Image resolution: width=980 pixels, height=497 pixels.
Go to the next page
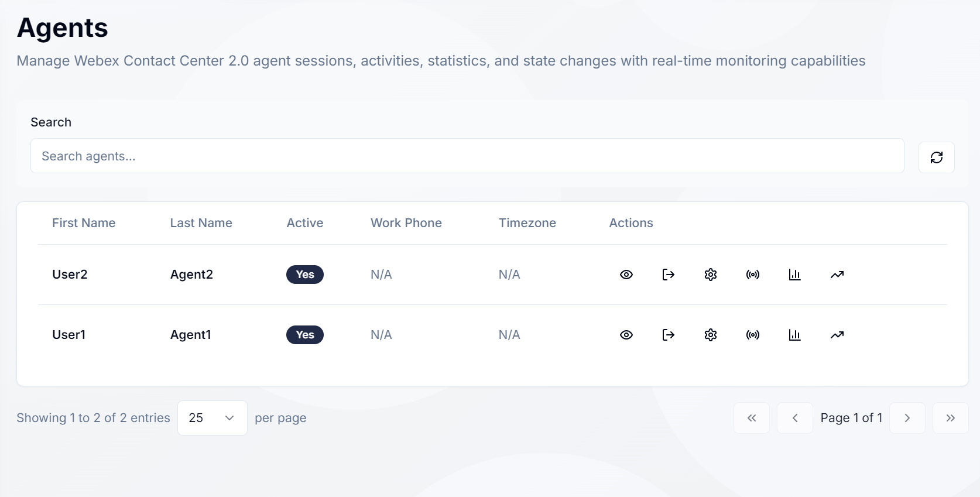coord(907,418)
